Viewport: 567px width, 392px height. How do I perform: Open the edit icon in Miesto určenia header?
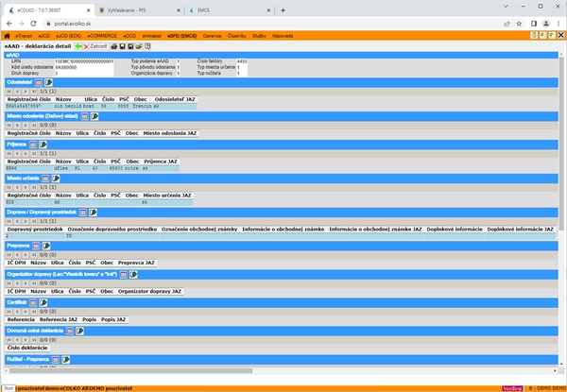click(x=56, y=179)
